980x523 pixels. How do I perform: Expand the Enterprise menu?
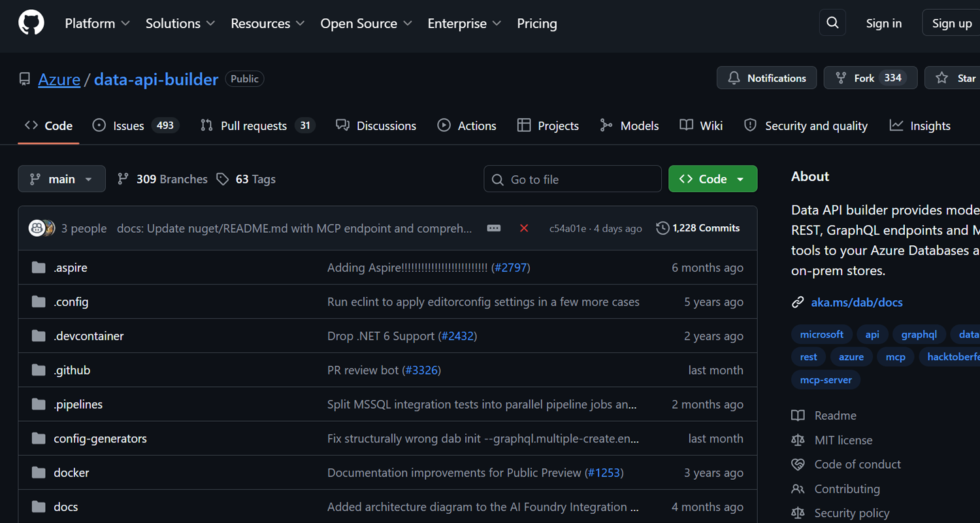click(465, 23)
